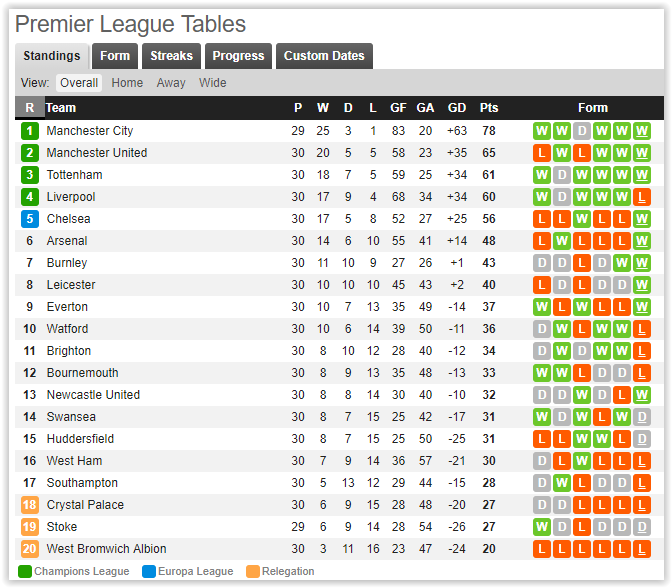This screenshot has width=672, height=588.
Task: Click Manchester United's first form result (L)
Action: point(542,153)
